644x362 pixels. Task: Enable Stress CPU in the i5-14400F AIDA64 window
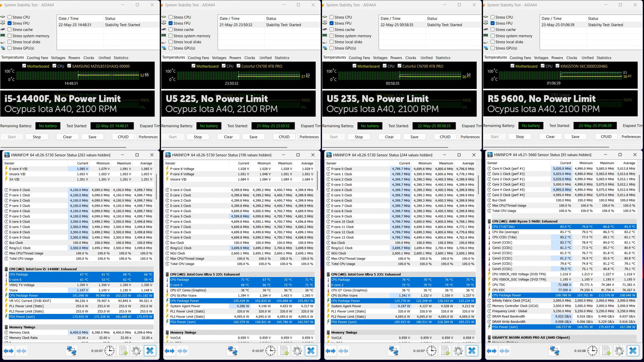[10, 17]
